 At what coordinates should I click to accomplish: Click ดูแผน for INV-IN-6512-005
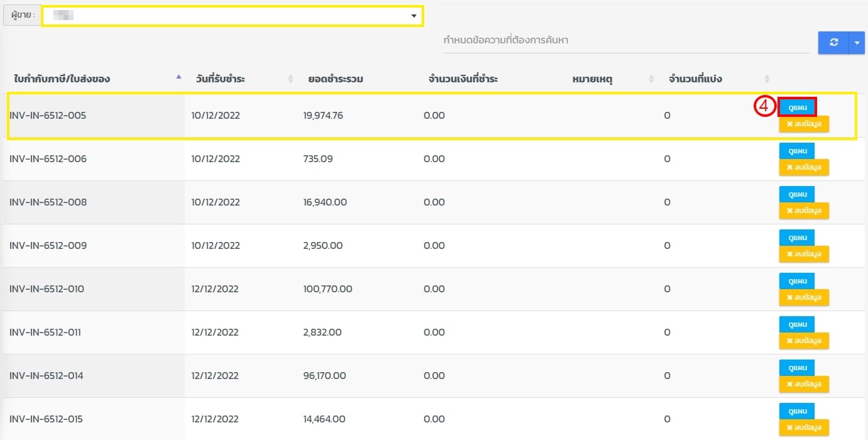coord(796,107)
